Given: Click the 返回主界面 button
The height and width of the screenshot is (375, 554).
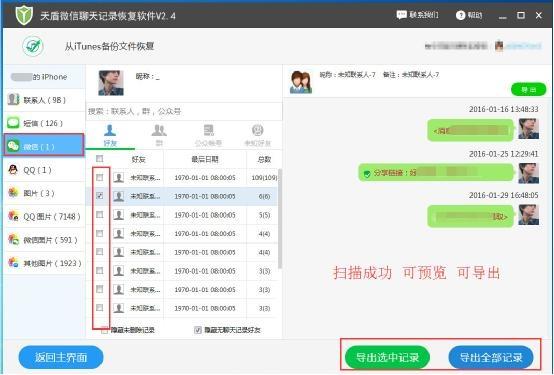Looking at the screenshot, I should tap(61, 357).
